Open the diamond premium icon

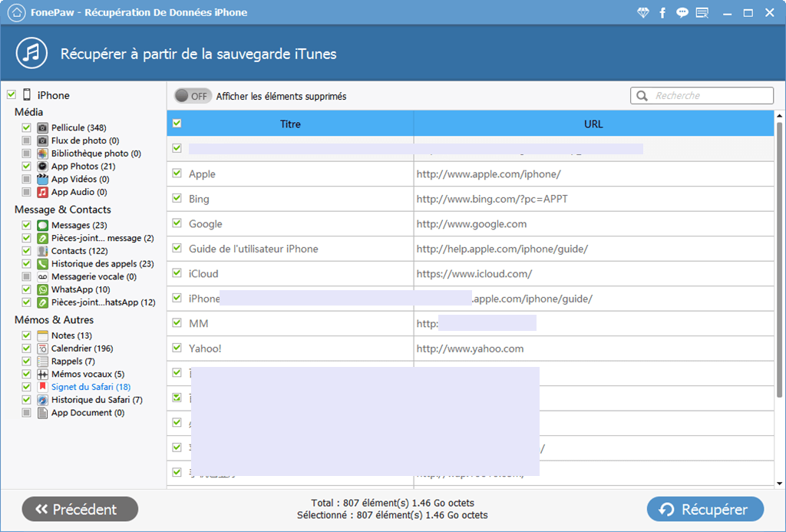pos(642,12)
